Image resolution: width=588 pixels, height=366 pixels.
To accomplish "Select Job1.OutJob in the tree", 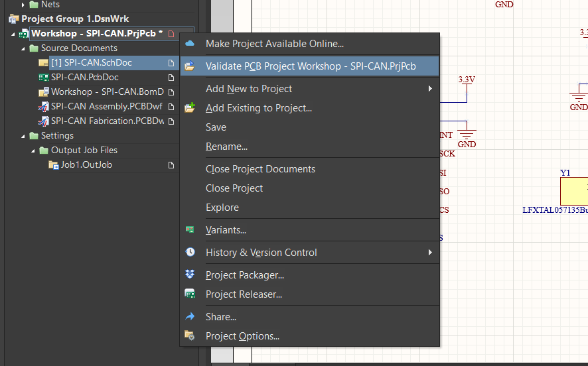I will click(86, 165).
